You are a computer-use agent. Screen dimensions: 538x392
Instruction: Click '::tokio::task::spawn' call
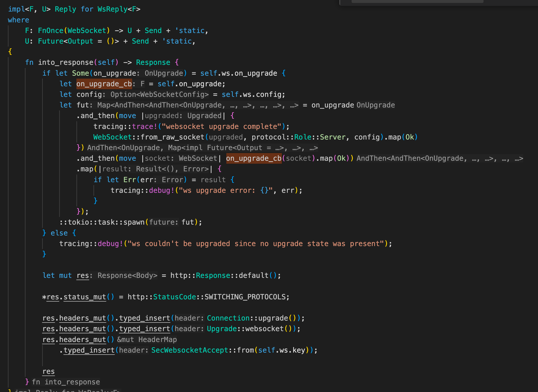pos(102,222)
